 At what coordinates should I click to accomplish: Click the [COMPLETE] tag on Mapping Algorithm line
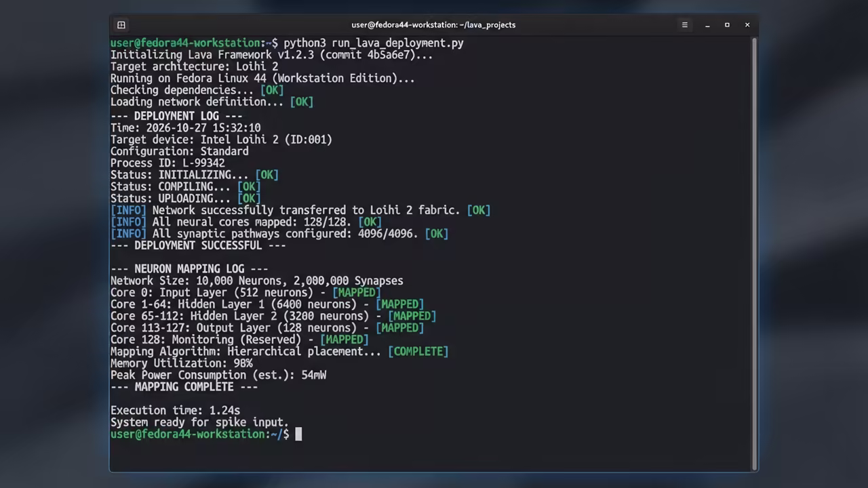[x=418, y=352]
